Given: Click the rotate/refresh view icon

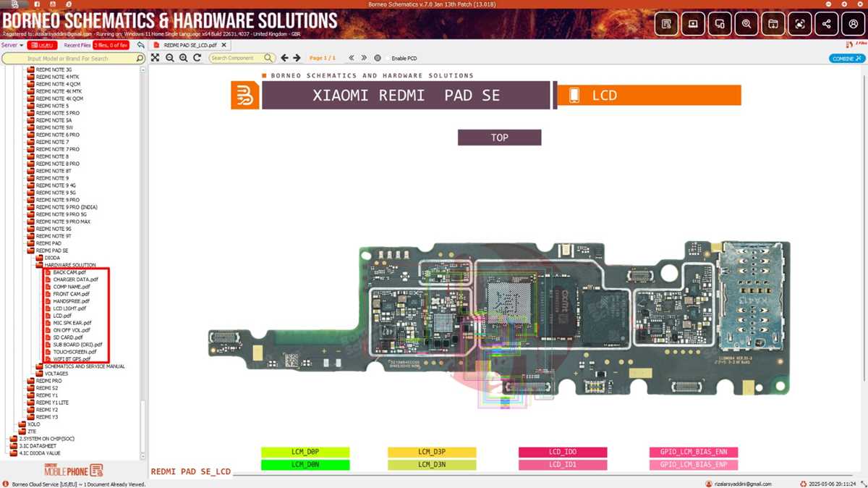Looking at the screenshot, I should click(x=197, y=58).
